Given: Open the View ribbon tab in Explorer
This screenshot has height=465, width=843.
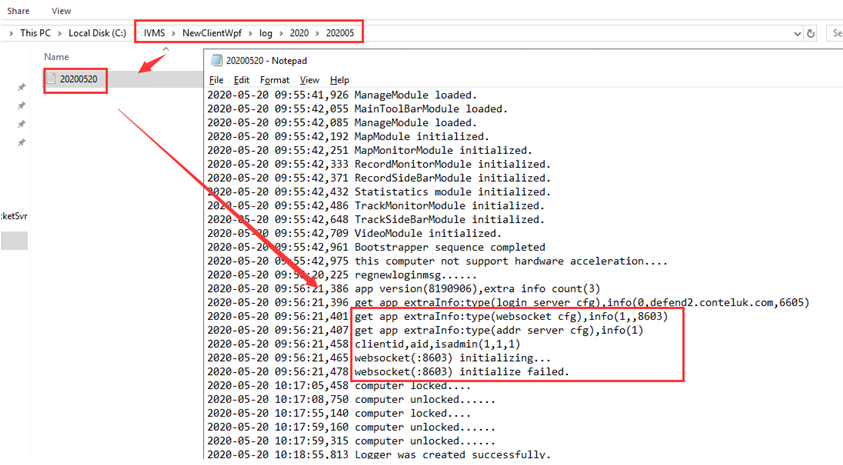Looking at the screenshot, I should click(61, 11).
